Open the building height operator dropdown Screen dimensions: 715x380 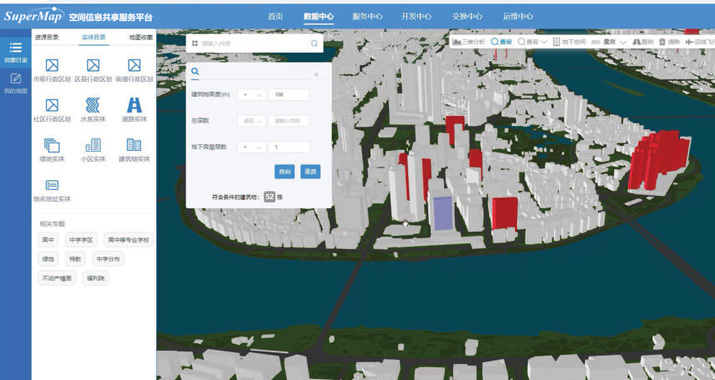[x=252, y=95]
